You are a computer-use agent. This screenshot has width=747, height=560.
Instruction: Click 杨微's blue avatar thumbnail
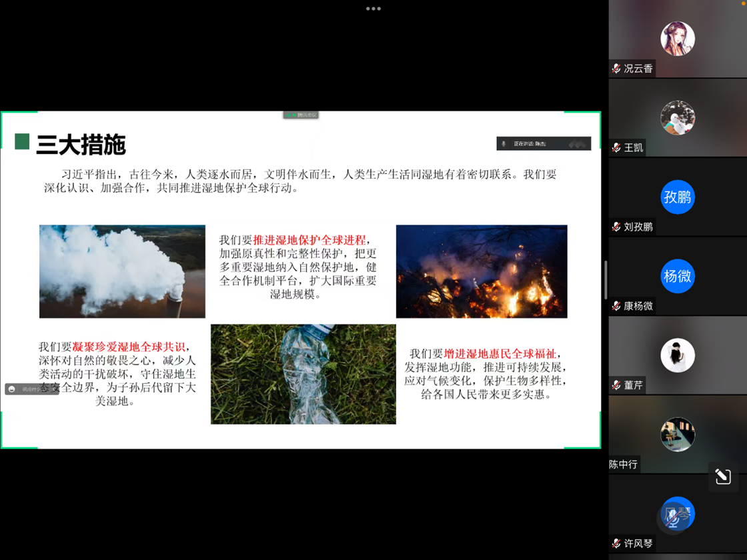pos(678,276)
